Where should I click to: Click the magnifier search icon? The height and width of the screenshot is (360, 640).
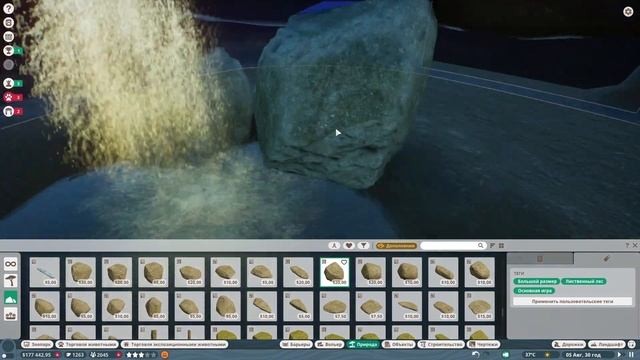481,245
